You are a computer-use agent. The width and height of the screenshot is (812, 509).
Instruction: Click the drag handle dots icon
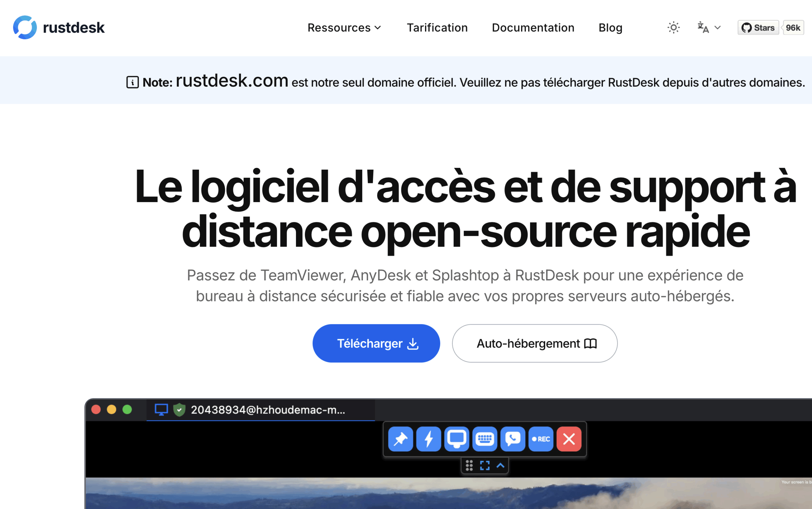click(x=469, y=466)
